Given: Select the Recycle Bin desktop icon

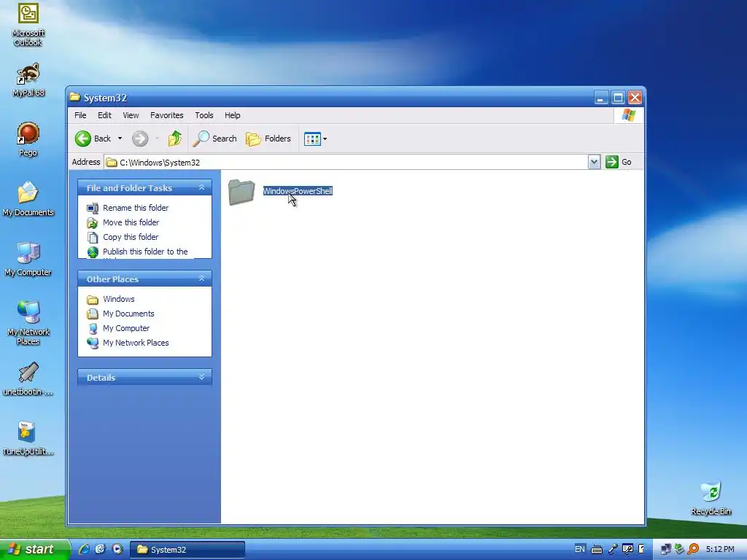Looking at the screenshot, I should click(711, 498).
